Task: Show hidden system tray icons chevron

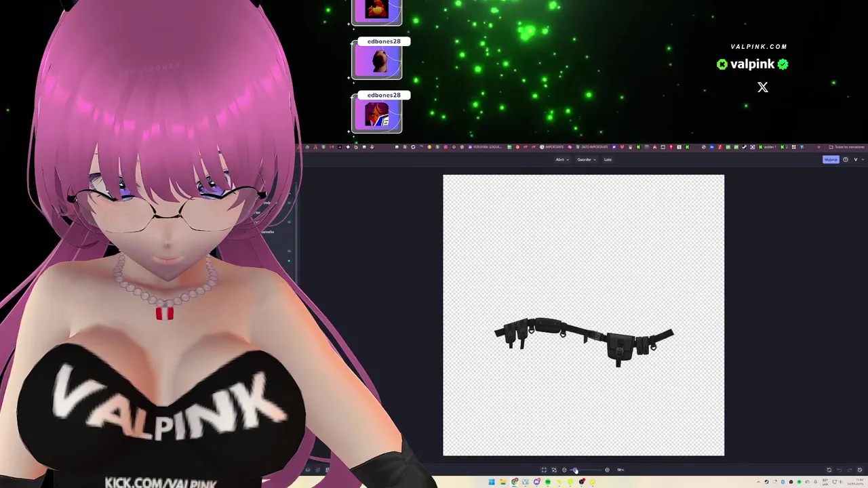Action: tap(758, 482)
